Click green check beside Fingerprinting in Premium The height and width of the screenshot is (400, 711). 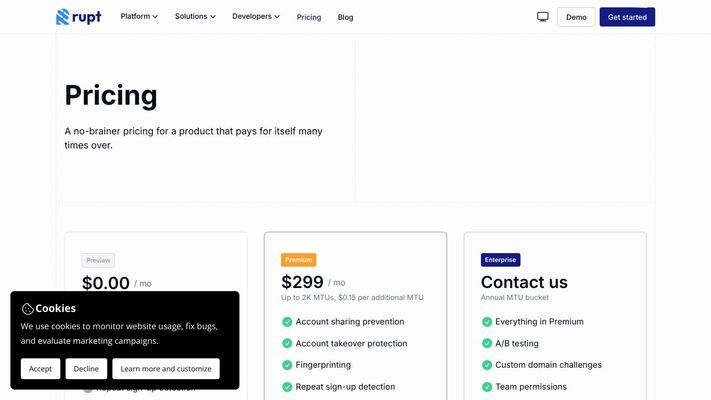[287, 365]
